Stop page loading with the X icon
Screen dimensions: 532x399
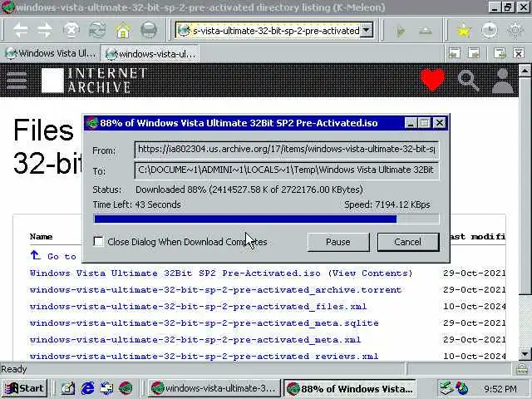(71, 31)
